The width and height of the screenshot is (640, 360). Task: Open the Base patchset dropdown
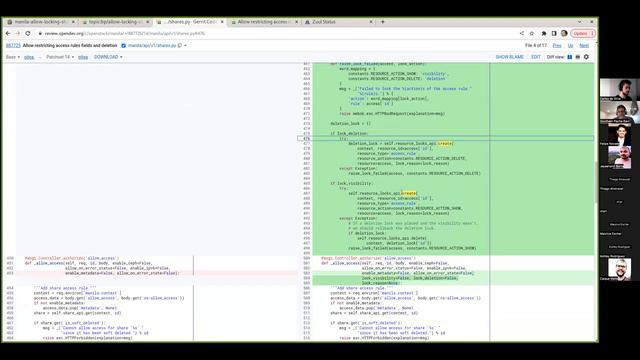coord(13,57)
